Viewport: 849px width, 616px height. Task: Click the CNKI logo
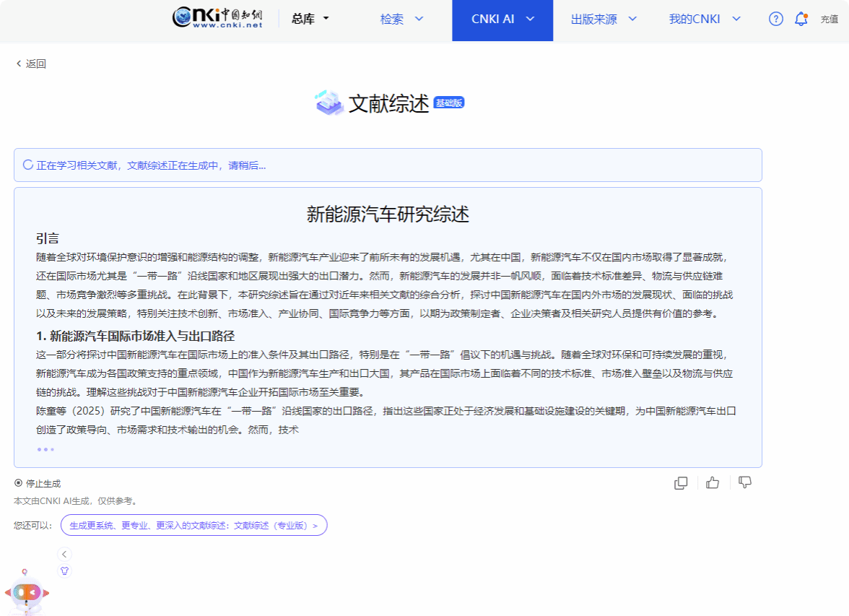(217, 19)
